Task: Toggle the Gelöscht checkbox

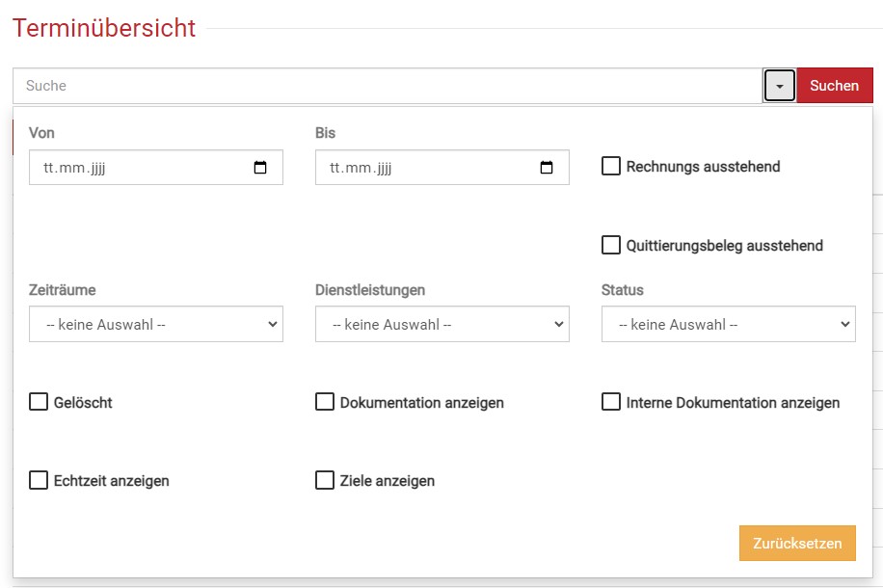Action: click(39, 402)
